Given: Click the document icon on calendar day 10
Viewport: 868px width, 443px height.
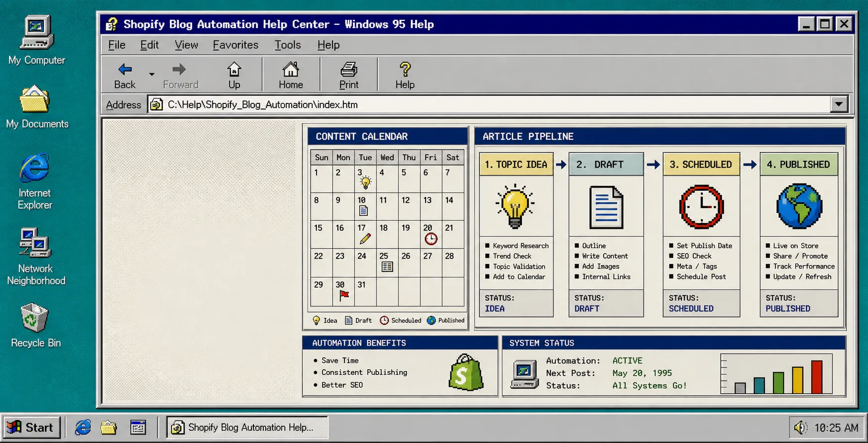Looking at the screenshot, I should [x=363, y=211].
